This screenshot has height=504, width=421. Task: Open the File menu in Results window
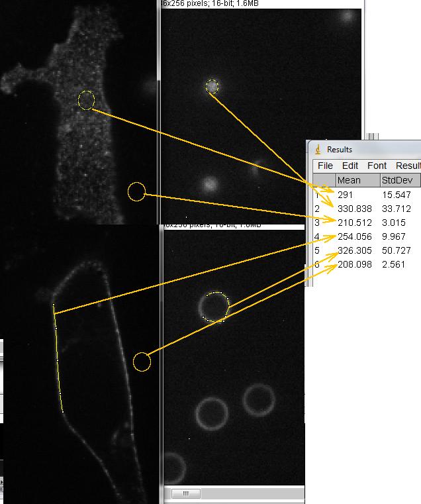tap(325, 166)
